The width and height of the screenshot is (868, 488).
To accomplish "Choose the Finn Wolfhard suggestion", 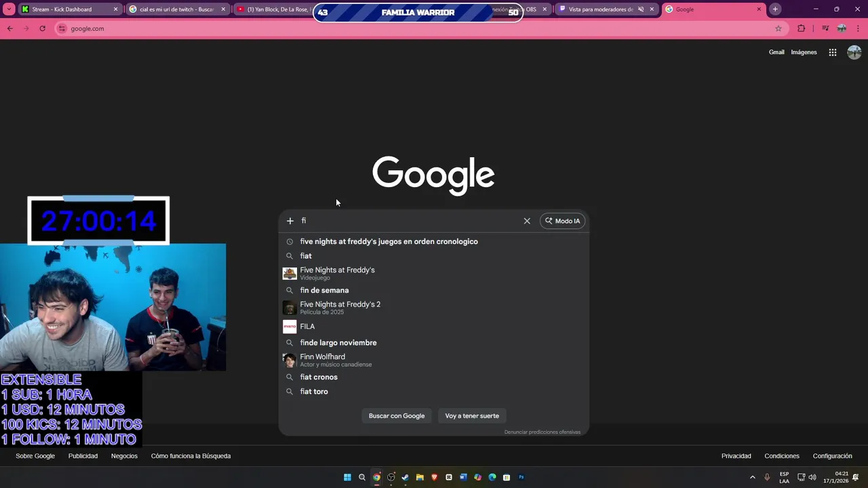I will click(x=434, y=360).
